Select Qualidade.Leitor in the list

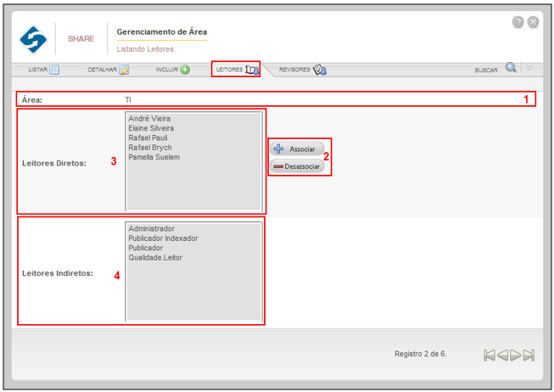pyautogui.click(x=155, y=257)
